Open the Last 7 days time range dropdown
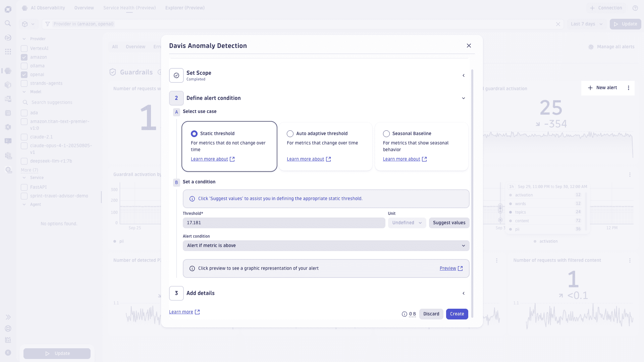The width and height of the screenshot is (644, 362). 586,24
